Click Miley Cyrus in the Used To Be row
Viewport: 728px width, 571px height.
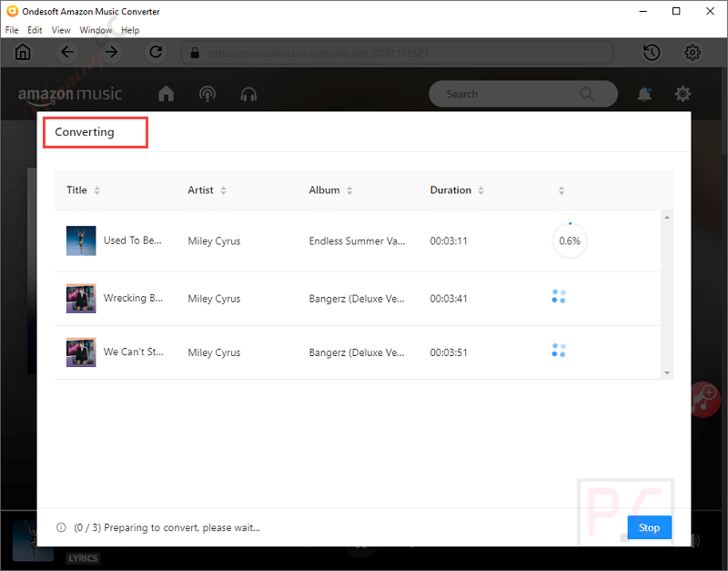(214, 240)
